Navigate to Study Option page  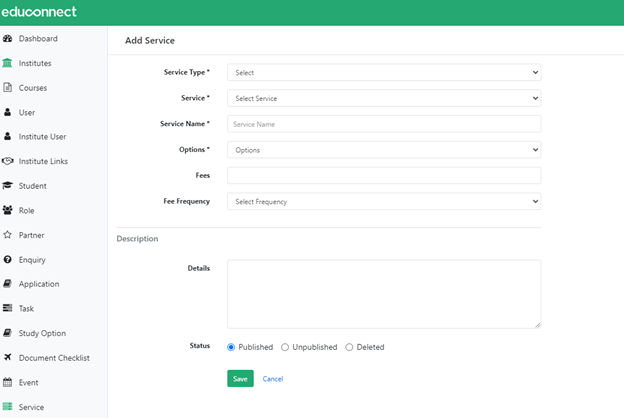tap(42, 333)
